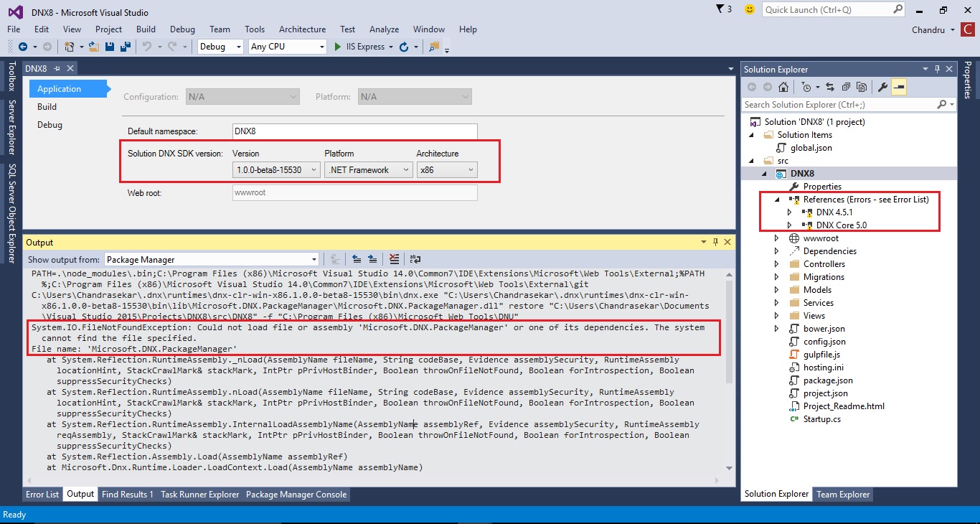This screenshot has width=980, height=524.
Task: Click the Open File toolbar icon
Action: click(95, 47)
